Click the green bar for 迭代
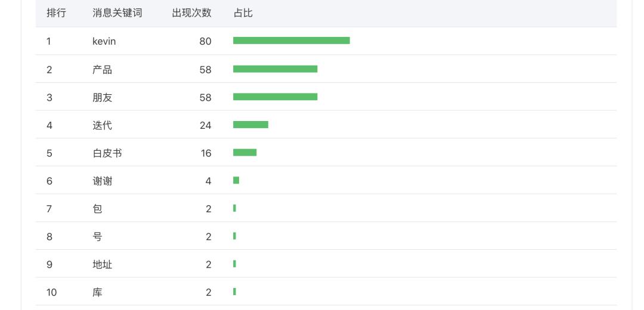 click(x=250, y=125)
